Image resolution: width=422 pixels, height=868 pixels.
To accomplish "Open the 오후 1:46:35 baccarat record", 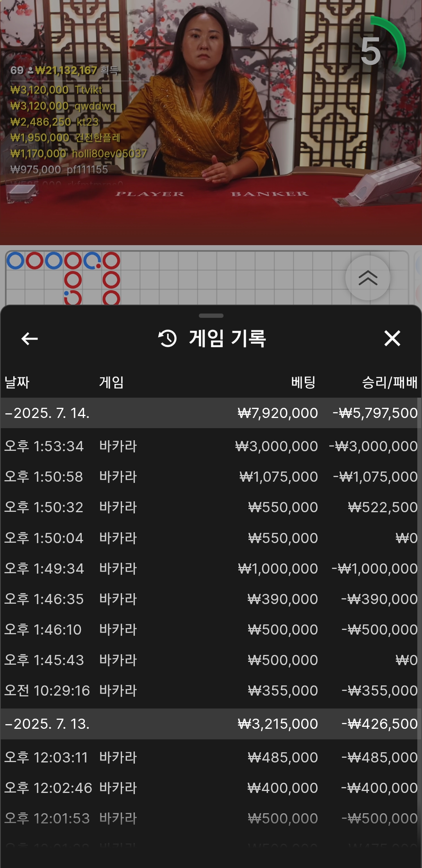I will point(211,599).
